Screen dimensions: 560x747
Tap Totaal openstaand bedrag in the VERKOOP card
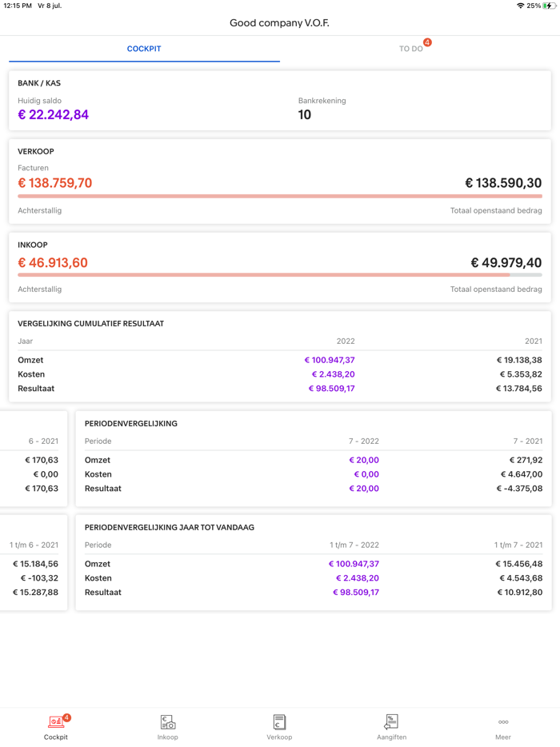494,210
